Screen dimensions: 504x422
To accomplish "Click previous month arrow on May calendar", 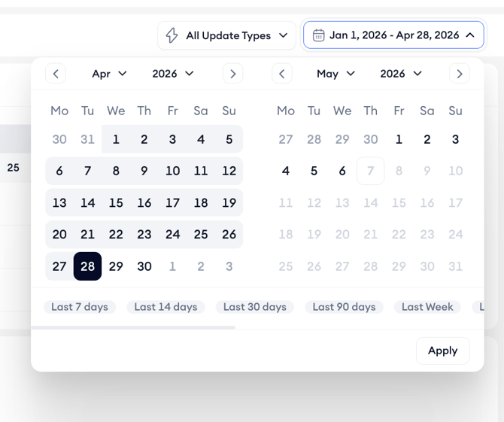I will coord(282,74).
